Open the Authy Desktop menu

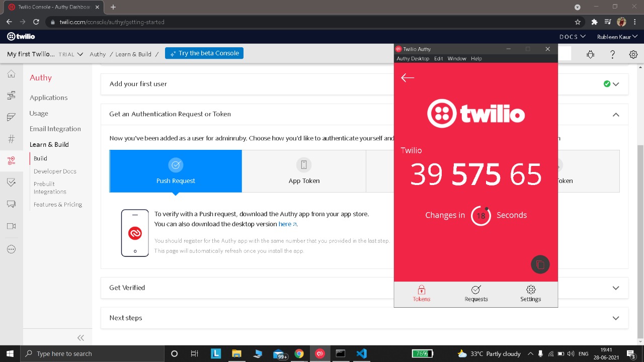[x=413, y=58]
